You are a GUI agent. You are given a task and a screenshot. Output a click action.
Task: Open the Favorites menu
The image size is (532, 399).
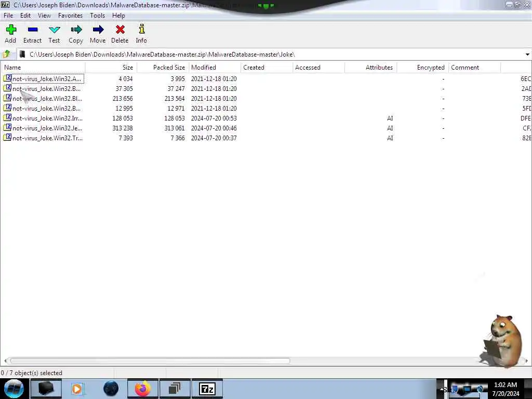click(x=70, y=16)
